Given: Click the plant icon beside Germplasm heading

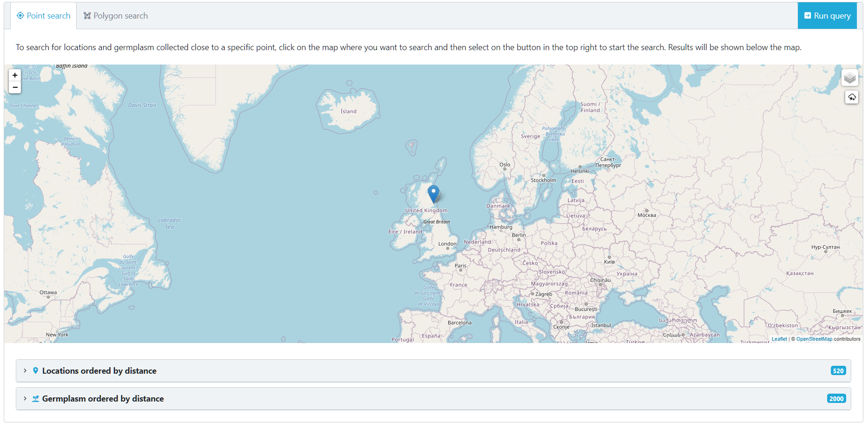Looking at the screenshot, I should 35,399.
